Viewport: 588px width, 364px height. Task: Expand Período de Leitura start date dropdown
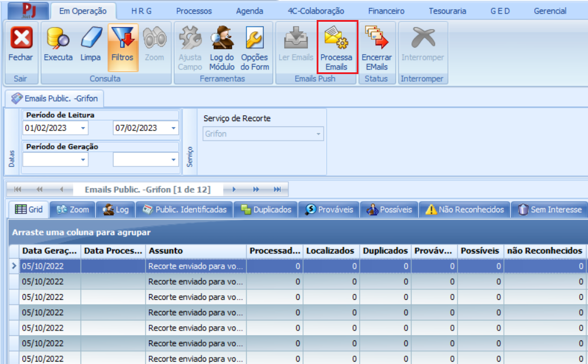(x=83, y=128)
